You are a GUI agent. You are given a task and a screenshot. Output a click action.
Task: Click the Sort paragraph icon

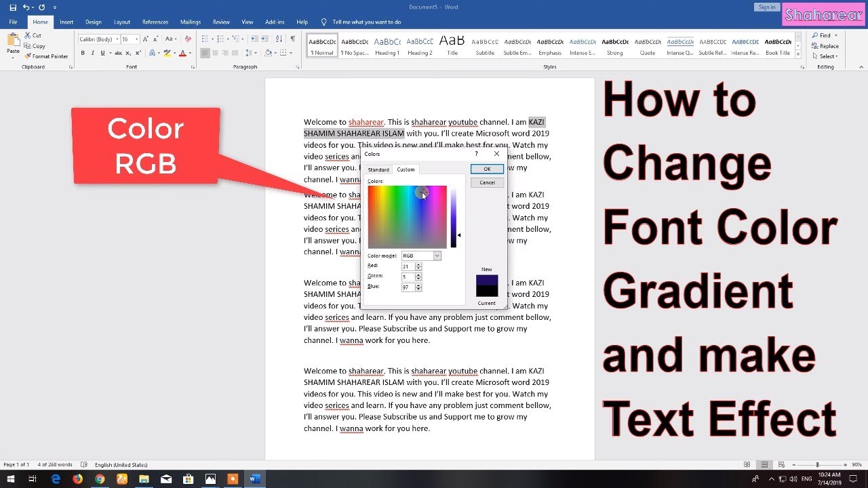click(x=281, y=39)
